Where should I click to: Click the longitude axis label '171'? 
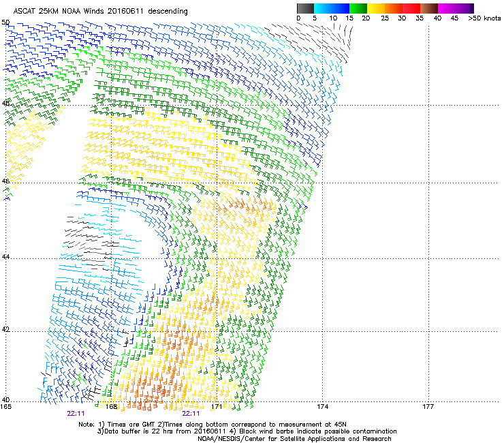[217, 407]
